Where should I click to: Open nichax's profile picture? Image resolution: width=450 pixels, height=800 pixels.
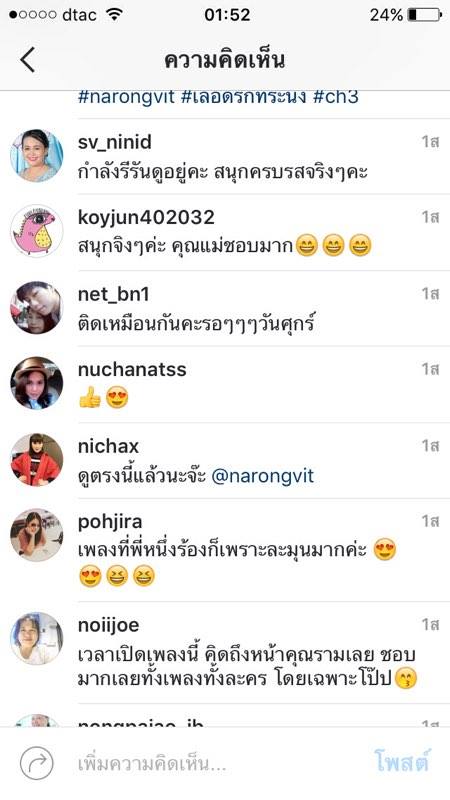point(37,460)
